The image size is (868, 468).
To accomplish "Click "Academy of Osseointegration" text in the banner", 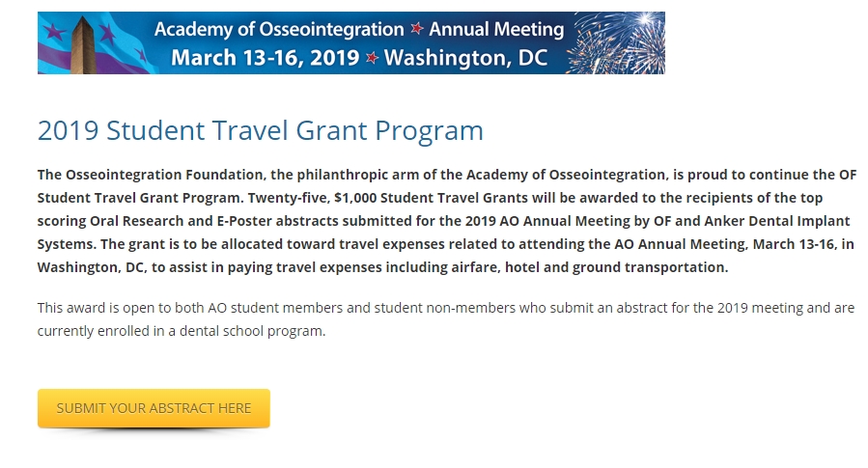I will pyautogui.click(x=279, y=30).
